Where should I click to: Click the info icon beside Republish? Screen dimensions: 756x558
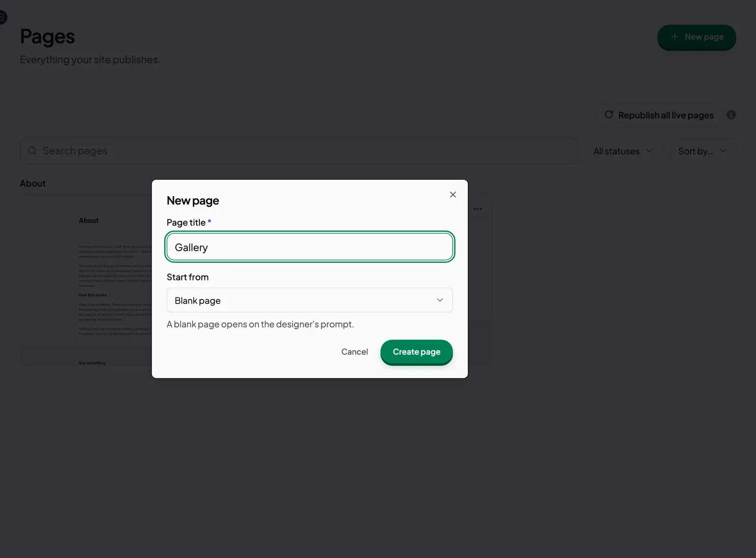pyautogui.click(x=731, y=115)
